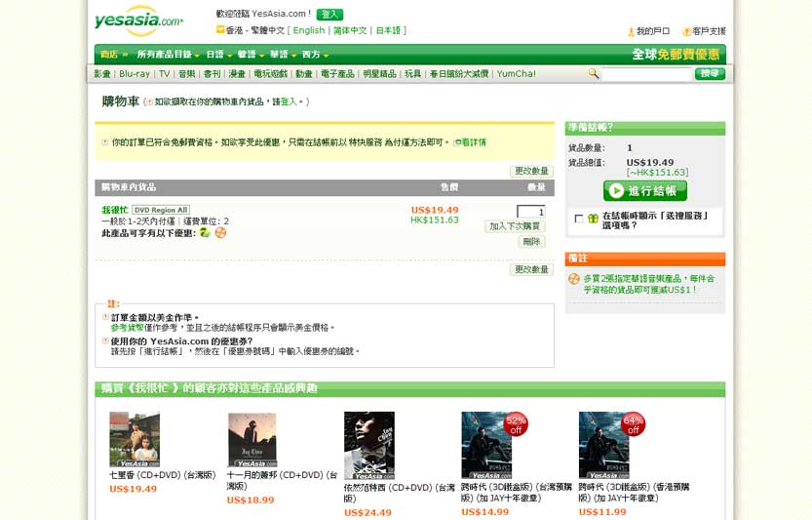Click the orange discount promotion icon

tap(220, 233)
